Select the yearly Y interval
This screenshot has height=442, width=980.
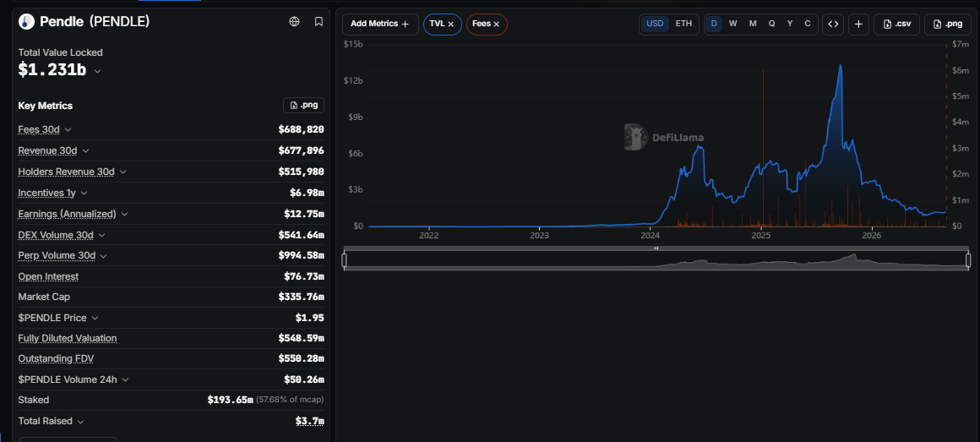pyautogui.click(x=790, y=24)
